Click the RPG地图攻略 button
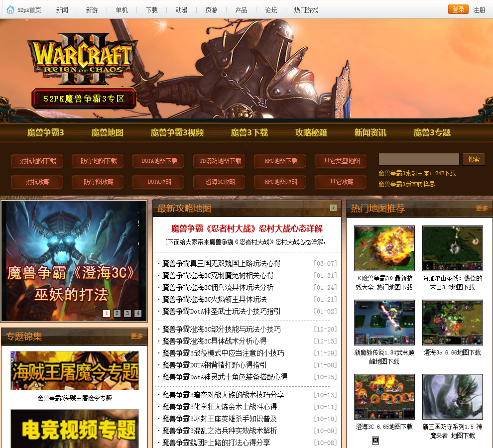The image size is (493, 448). 281,182
